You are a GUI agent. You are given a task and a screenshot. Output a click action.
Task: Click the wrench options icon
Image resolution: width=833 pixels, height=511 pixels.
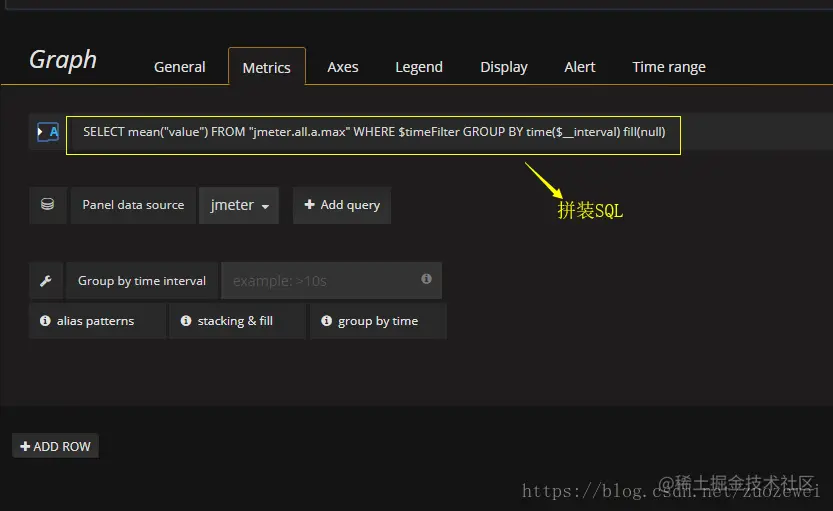tap(46, 280)
